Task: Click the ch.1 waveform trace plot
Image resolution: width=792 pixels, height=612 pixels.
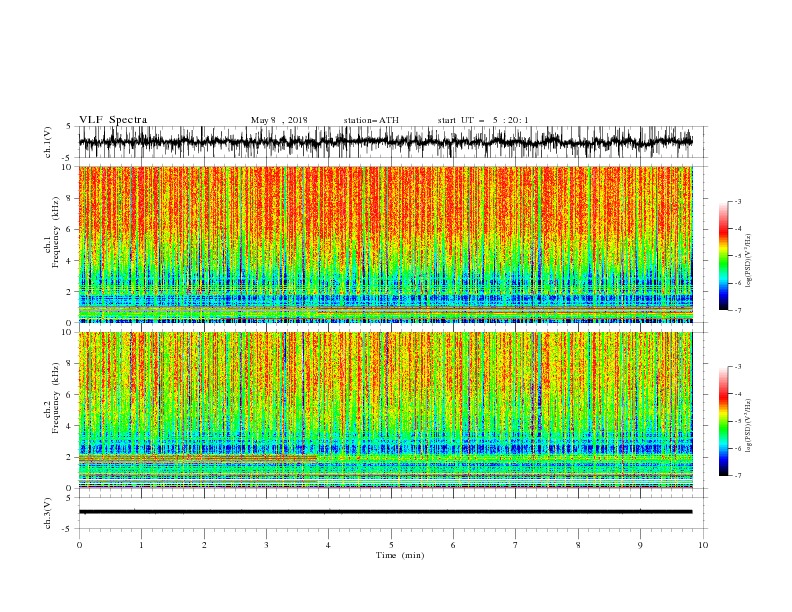Action: pos(385,142)
